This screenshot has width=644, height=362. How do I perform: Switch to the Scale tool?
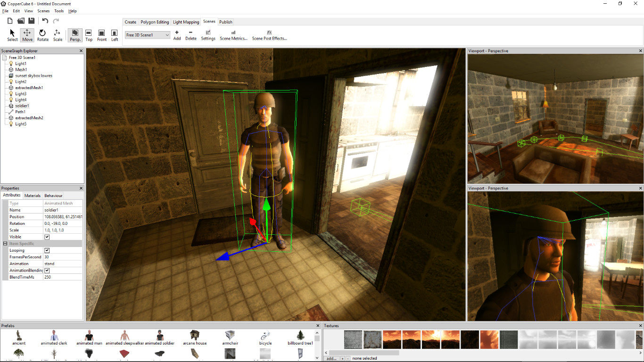click(58, 34)
